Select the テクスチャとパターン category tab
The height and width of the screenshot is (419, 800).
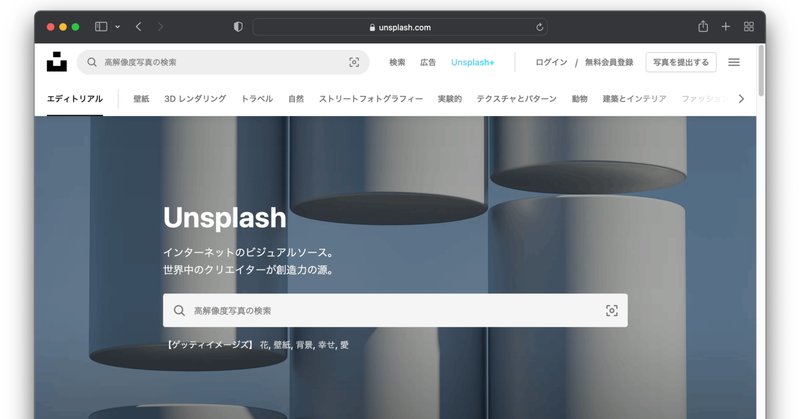coord(516,99)
